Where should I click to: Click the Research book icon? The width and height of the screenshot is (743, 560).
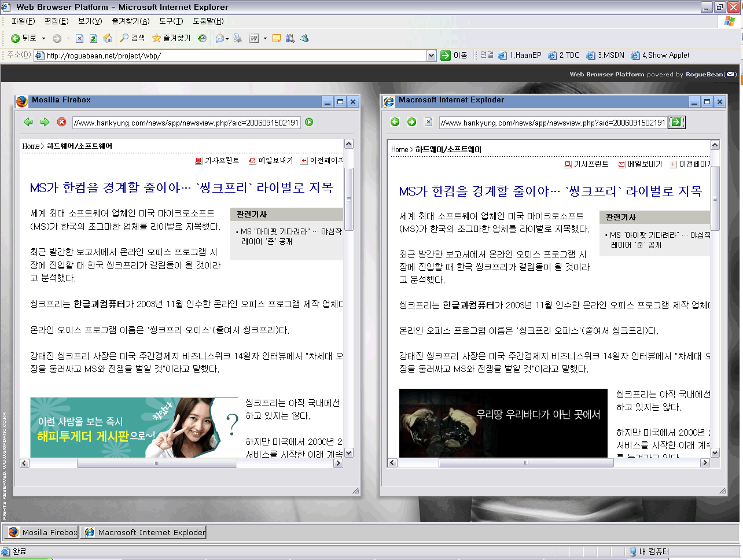pos(290,38)
